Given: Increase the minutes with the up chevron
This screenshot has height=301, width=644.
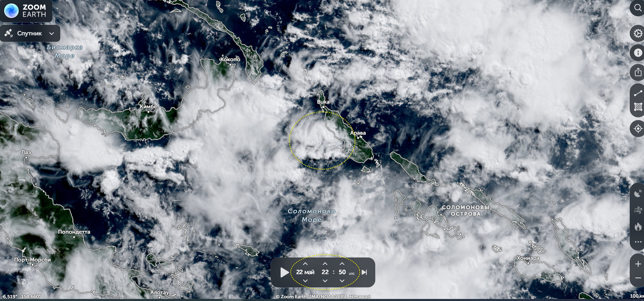Looking at the screenshot, I should point(342,264).
